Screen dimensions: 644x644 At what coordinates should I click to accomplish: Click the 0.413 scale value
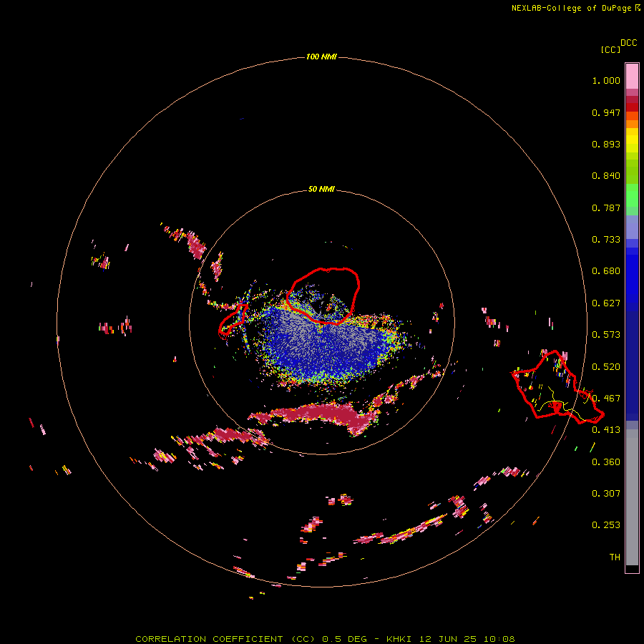606,430
